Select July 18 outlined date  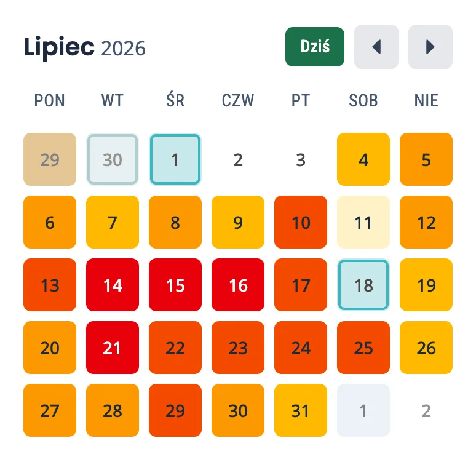point(363,285)
